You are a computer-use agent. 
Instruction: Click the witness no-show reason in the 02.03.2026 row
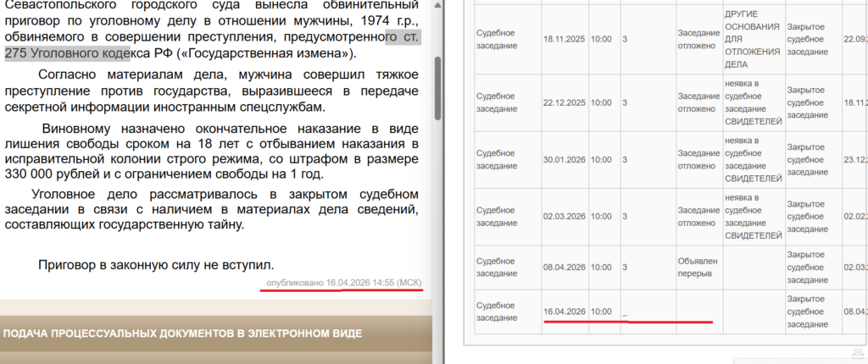(749, 216)
